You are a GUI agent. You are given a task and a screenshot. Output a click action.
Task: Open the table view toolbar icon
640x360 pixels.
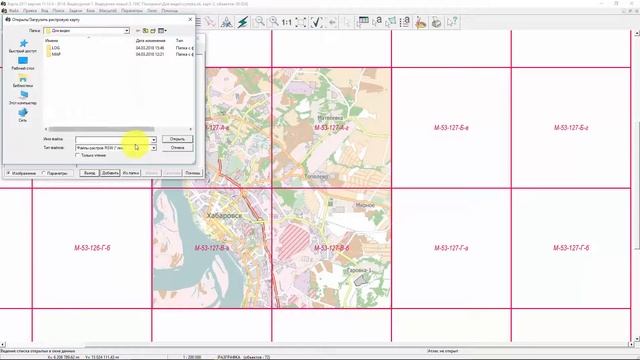[x=362, y=22]
